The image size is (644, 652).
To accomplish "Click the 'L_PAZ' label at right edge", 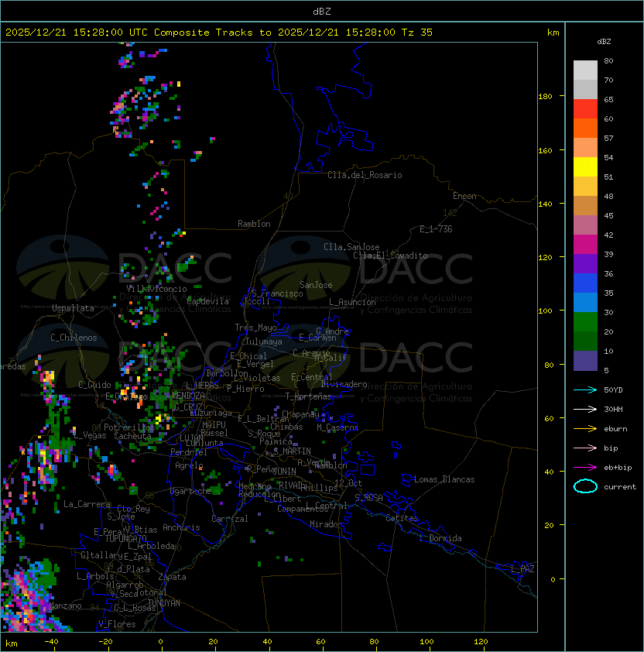I will pos(522,569).
